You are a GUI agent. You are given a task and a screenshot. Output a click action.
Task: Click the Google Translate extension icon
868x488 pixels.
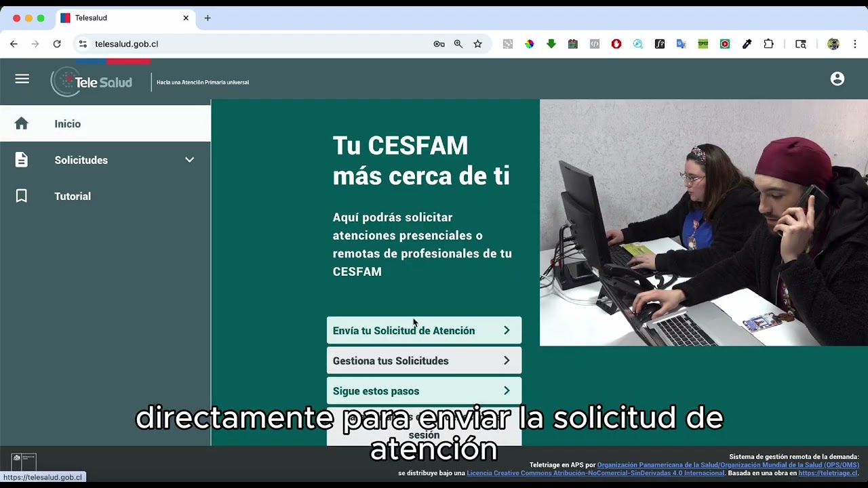[x=682, y=44]
